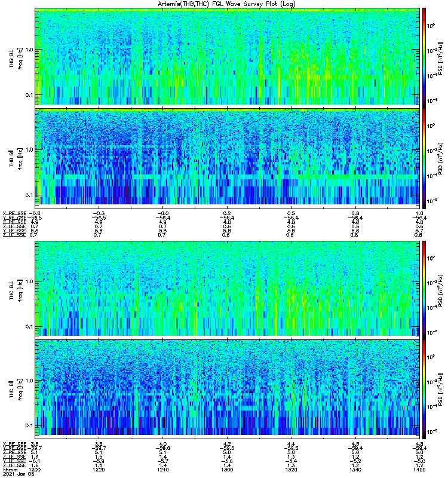This screenshot has height=478, width=448.
Task: Click the PSD [nT²/Hz] label beside THC B∥ panel
Action: click(x=441, y=390)
